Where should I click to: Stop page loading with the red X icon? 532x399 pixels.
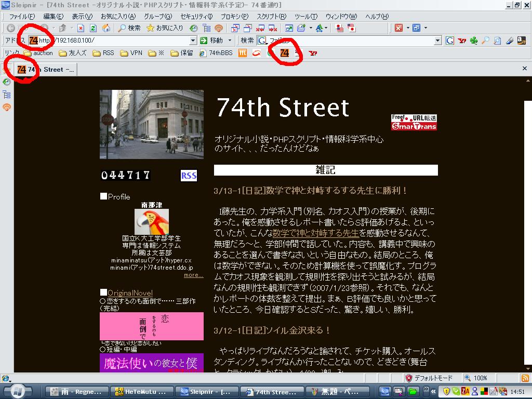(81, 28)
